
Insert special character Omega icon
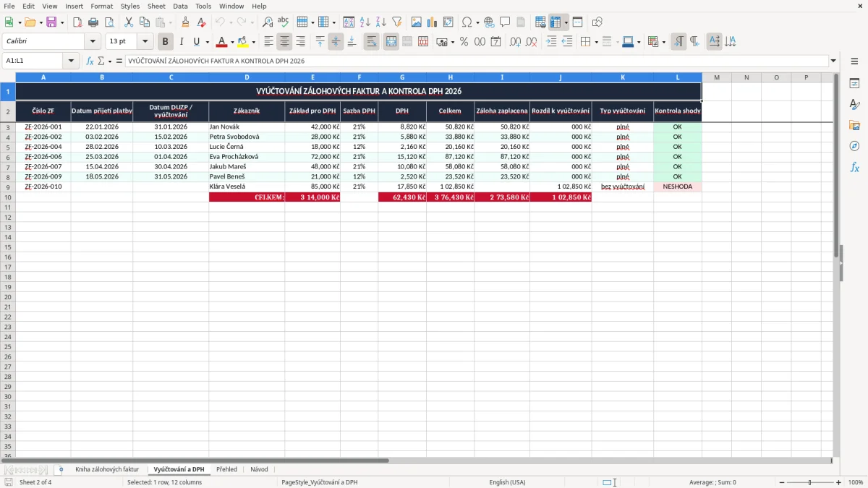tap(467, 22)
